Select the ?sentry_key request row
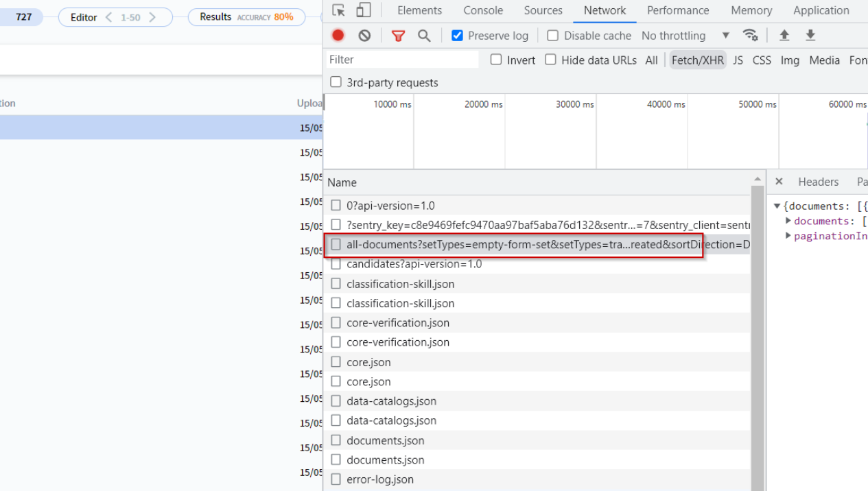 pyautogui.click(x=538, y=225)
